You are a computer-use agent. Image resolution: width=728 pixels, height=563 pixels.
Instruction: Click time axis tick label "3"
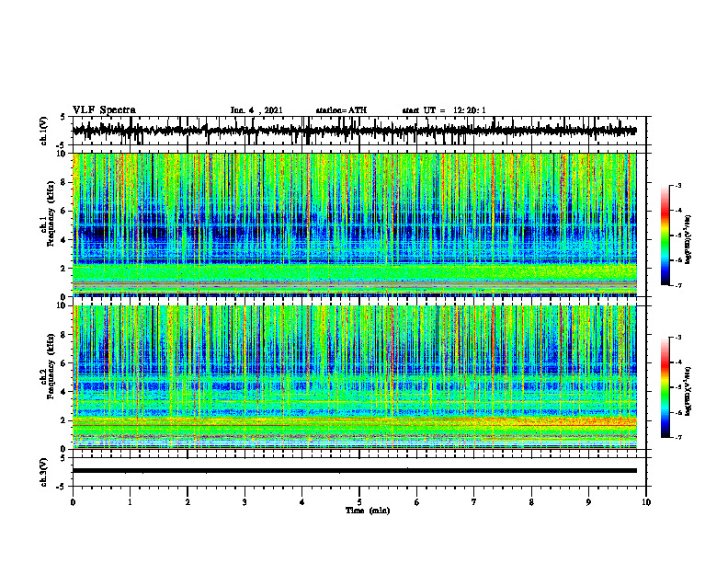245,502
